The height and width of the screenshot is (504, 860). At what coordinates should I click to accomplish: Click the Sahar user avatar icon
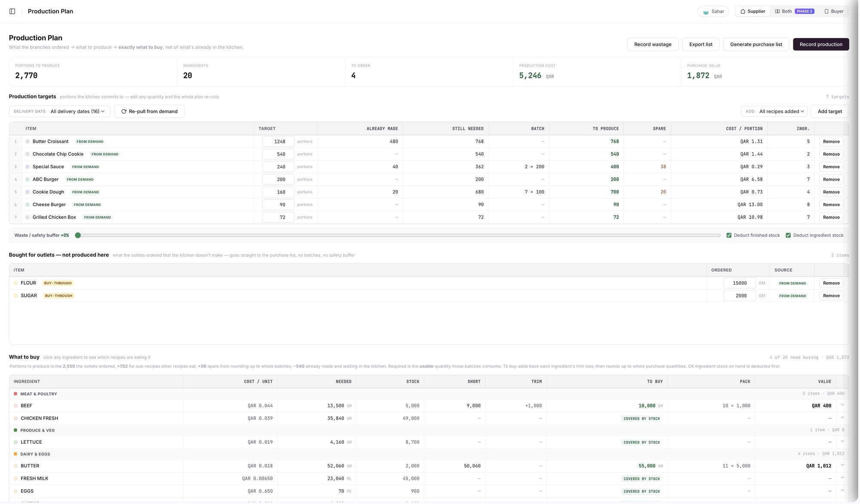pyautogui.click(x=706, y=12)
